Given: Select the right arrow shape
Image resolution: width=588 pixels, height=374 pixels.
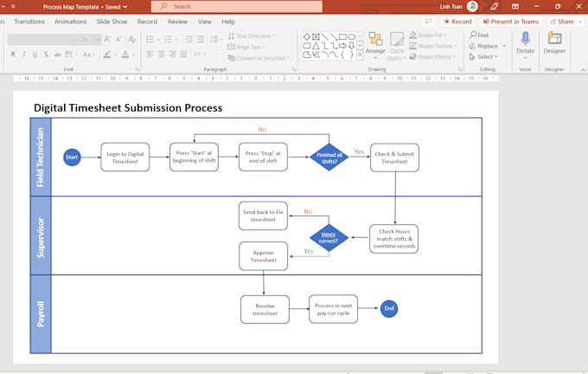Looking at the screenshot, I should [342, 46].
